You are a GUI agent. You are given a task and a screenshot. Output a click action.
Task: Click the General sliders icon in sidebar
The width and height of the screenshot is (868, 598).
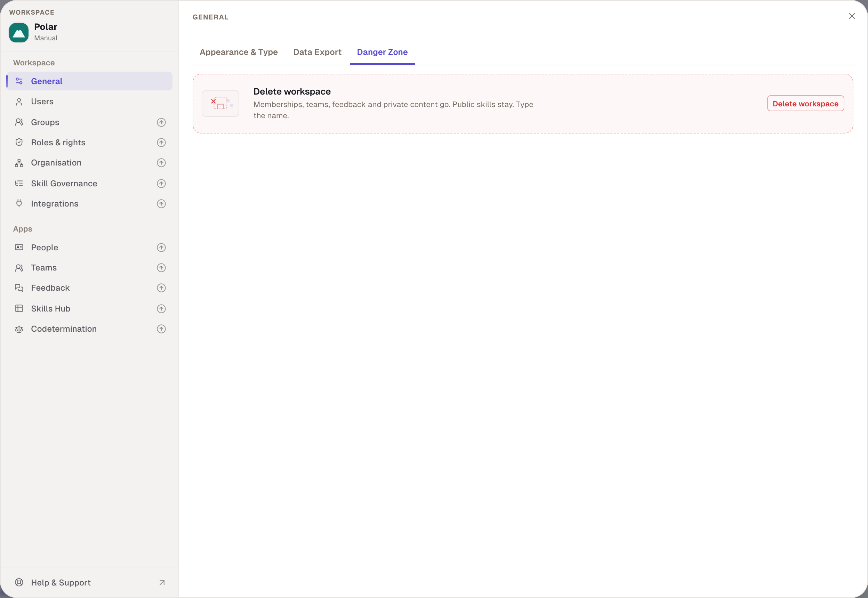point(19,81)
